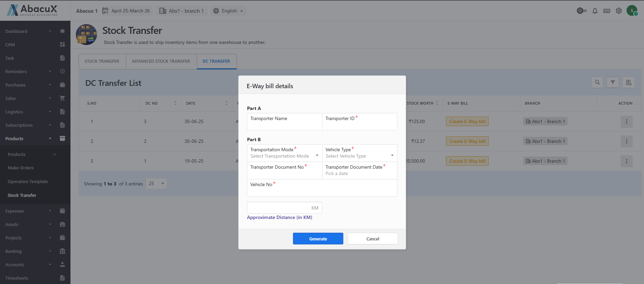
Task: Open the filter icon in DC Transfer List
Action: 612,82
